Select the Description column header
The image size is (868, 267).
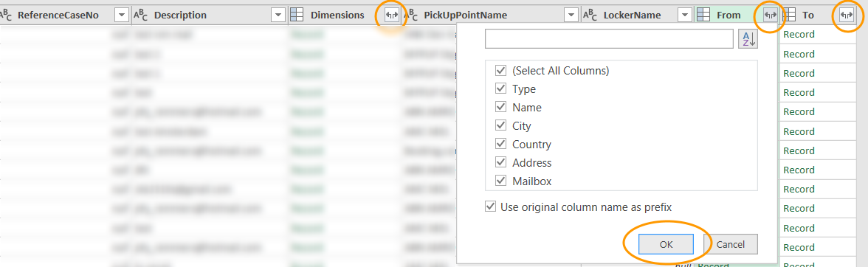[x=210, y=15]
